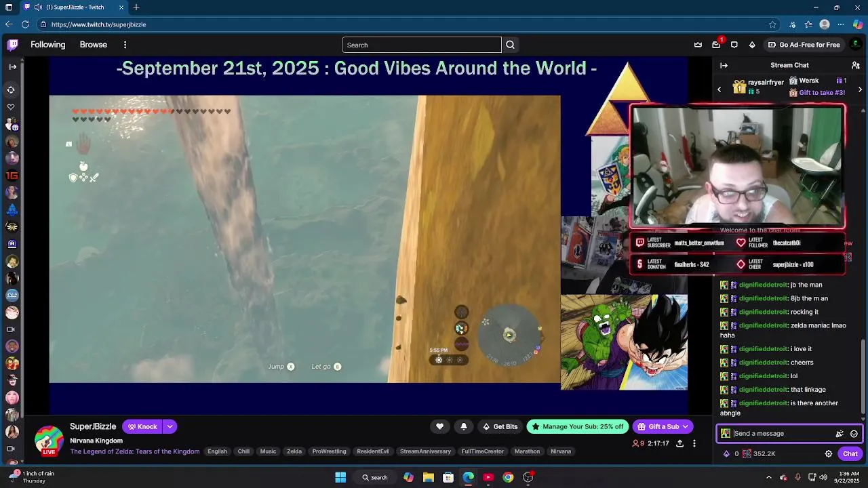The width and height of the screenshot is (868, 488).
Task: Mute the SuperJBizzle browser tab
Action: [38, 7]
